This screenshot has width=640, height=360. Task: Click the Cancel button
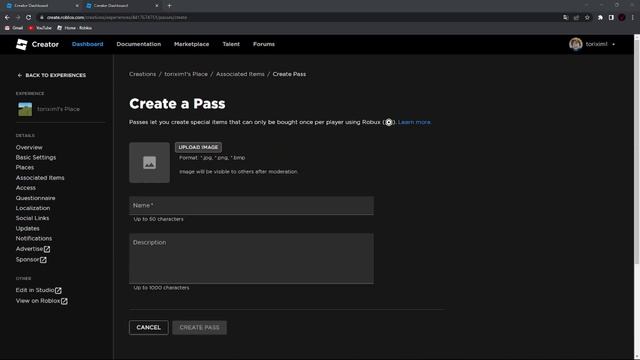click(149, 328)
